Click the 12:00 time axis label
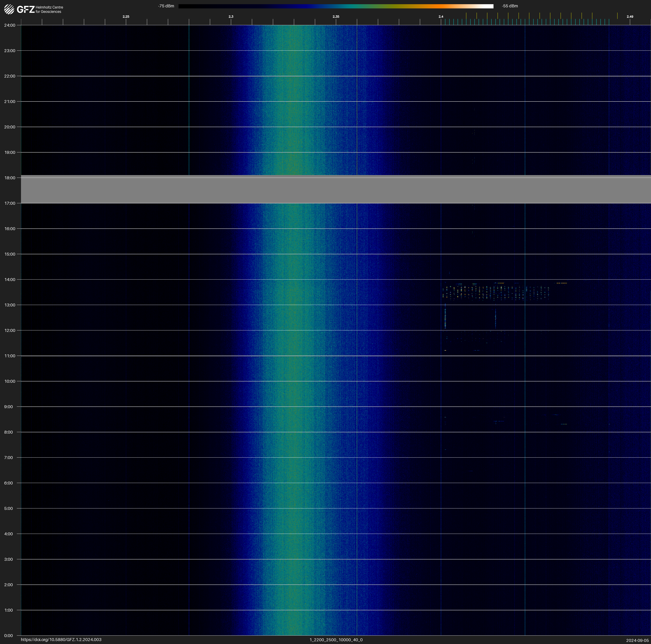651x644 pixels. pos(10,330)
